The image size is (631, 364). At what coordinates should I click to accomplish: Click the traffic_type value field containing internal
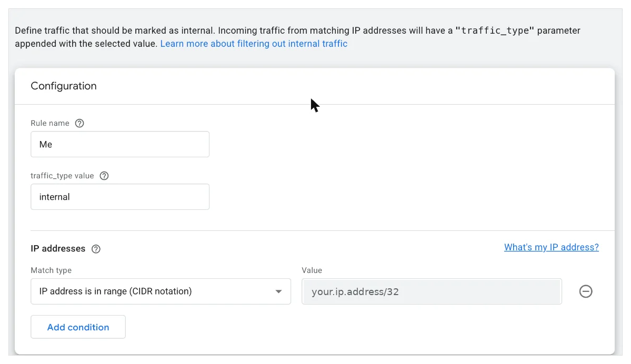pyautogui.click(x=120, y=197)
